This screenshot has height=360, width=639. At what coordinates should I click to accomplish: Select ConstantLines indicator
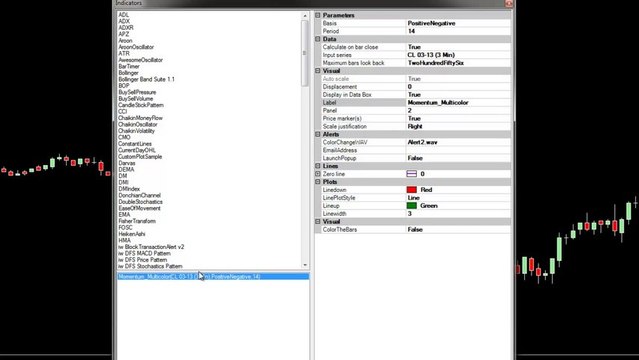coord(135,144)
